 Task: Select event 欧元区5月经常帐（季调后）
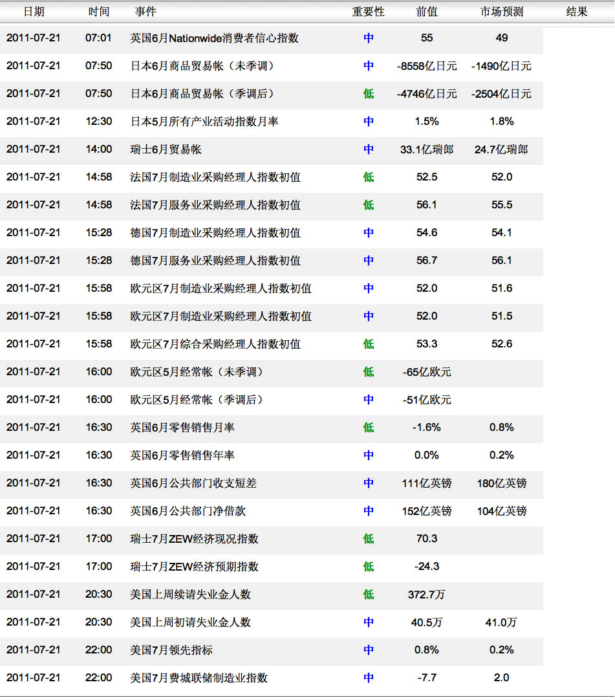(197, 400)
